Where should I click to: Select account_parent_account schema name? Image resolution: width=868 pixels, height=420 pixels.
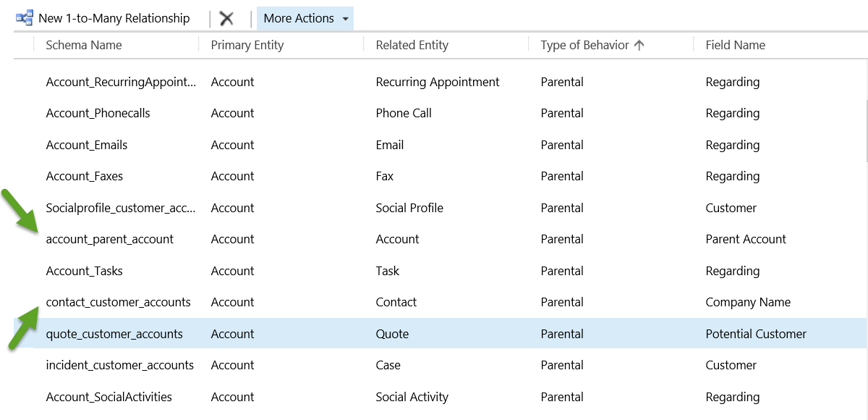coord(110,239)
